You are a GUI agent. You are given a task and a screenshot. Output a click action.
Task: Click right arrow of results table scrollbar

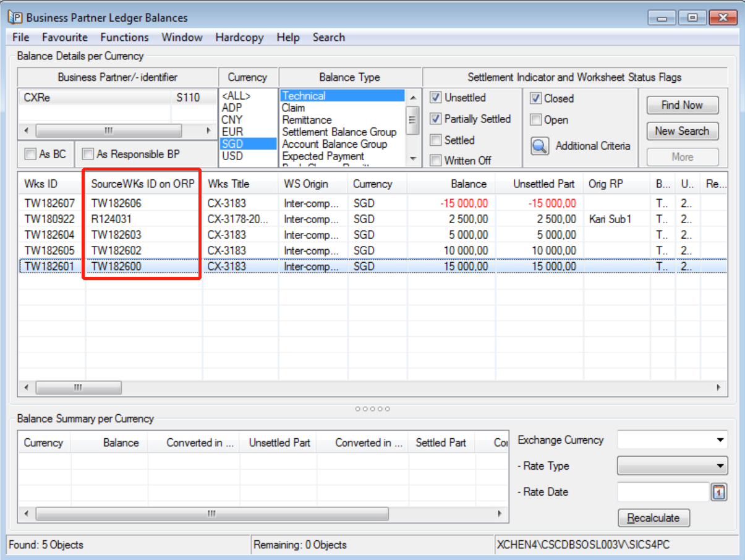(x=718, y=388)
